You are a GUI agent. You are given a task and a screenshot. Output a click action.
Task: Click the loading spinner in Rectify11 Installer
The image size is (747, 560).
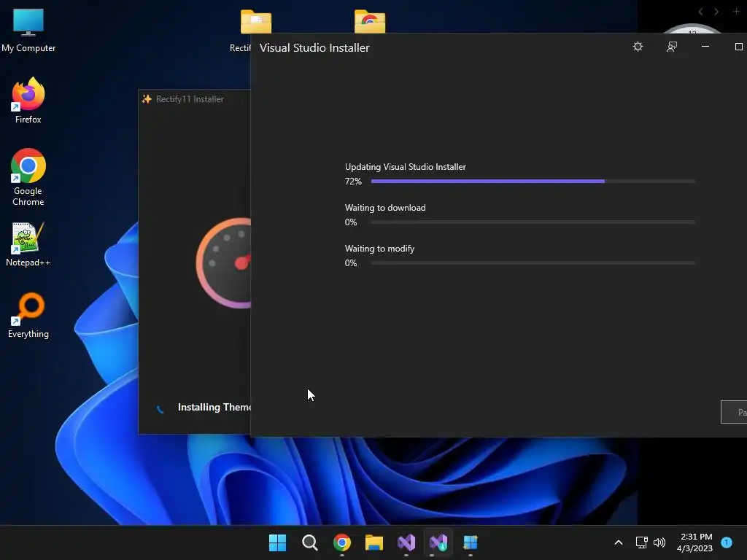pos(160,408)
